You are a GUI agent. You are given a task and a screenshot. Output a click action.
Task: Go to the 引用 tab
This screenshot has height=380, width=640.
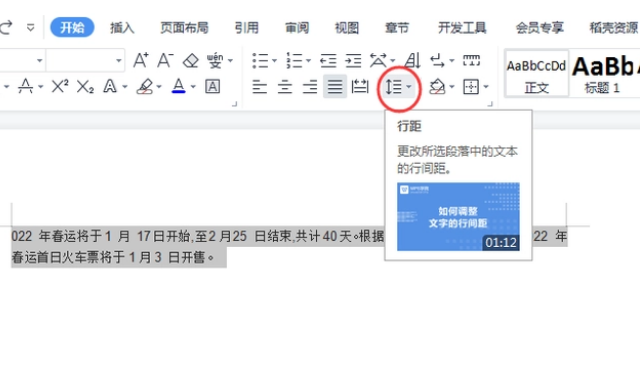pyautogui.click(x=247, y=28)
